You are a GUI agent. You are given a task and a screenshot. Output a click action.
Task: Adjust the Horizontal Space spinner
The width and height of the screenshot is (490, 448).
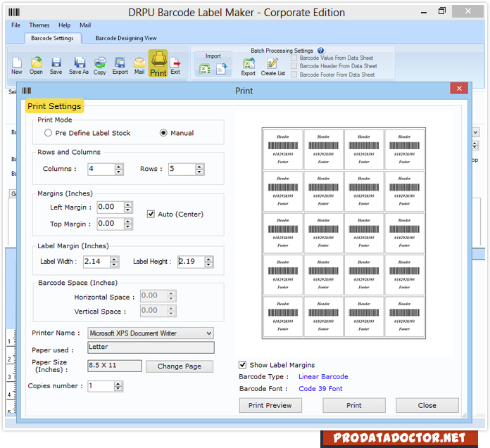[x=171, y=296]
